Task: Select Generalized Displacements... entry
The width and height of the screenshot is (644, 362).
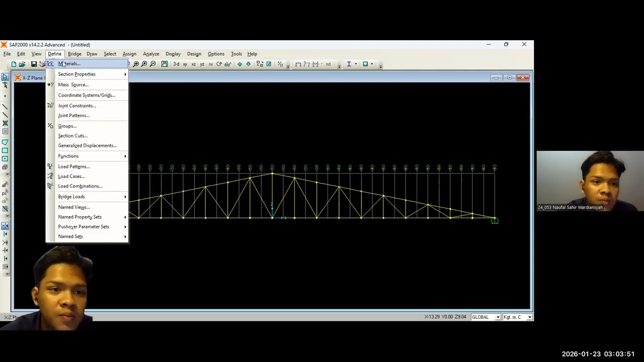Action: pyautogui.click(x=87, y=146)
